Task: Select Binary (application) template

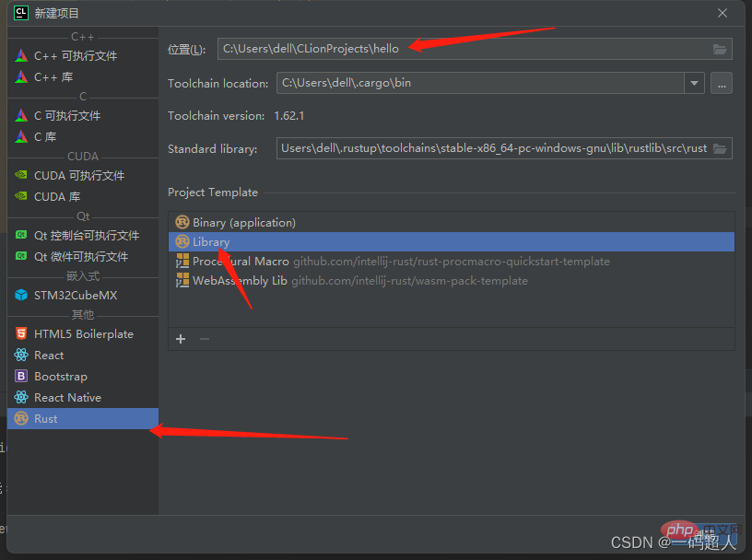Action: [452, 223]
